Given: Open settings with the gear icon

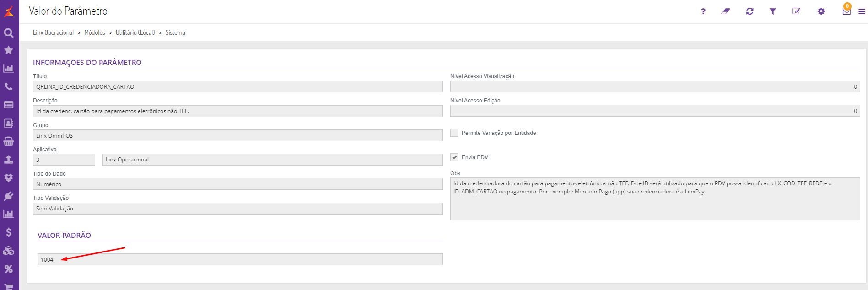Looking at the screenshot, I should tap(821, 11).
